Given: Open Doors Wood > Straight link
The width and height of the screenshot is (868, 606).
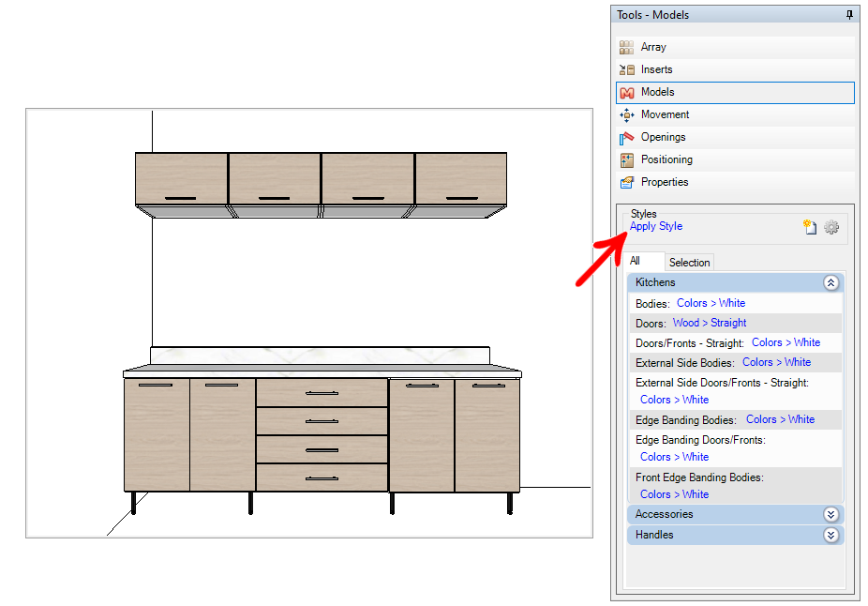Looking at the screenshot, I should tap(710, 323).
